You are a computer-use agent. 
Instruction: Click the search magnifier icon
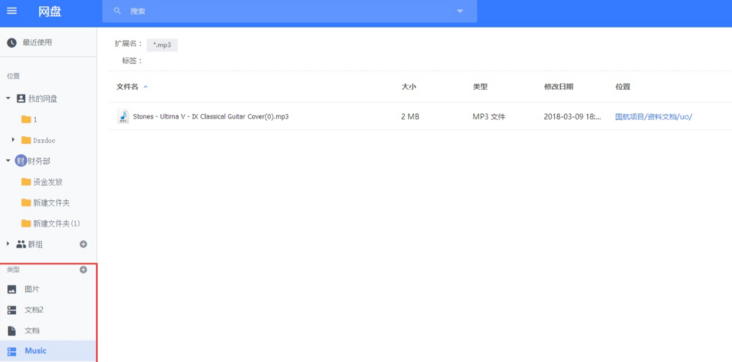117,11
